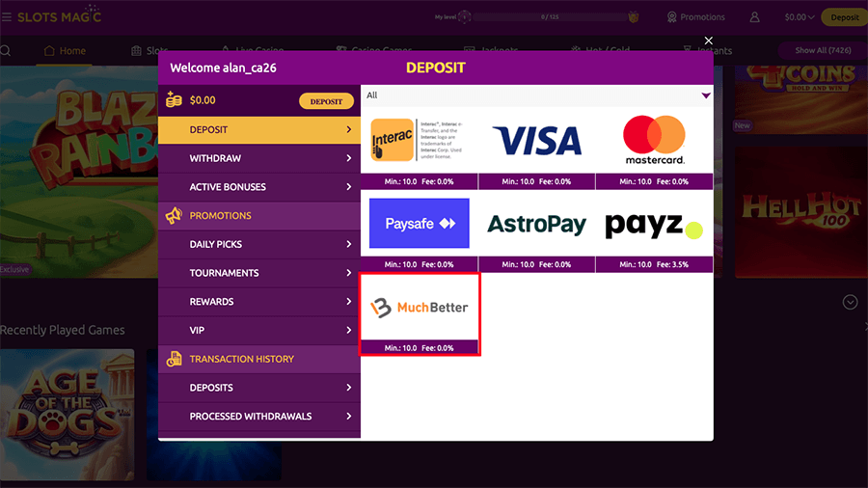Click the level trophy icon

[634, 17]
